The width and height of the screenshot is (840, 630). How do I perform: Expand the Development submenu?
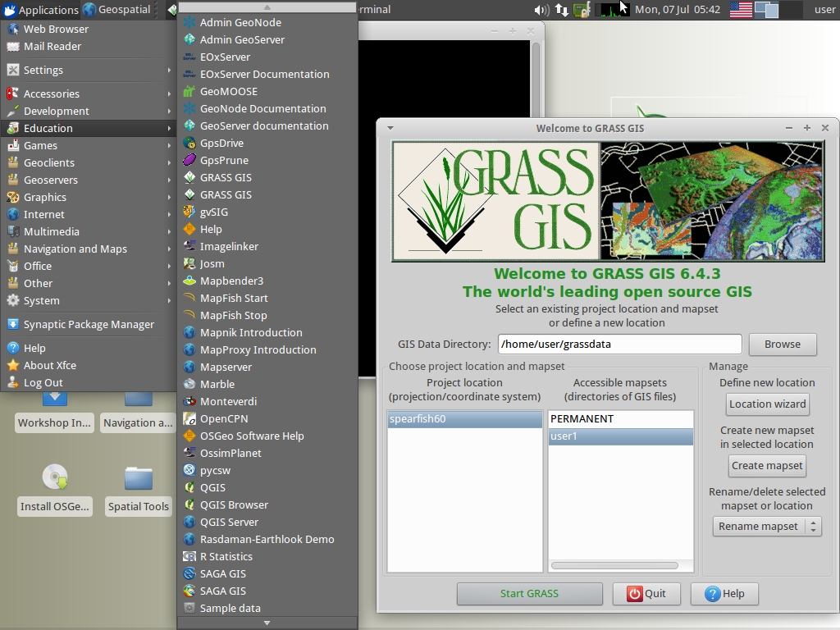click(89, 111)
